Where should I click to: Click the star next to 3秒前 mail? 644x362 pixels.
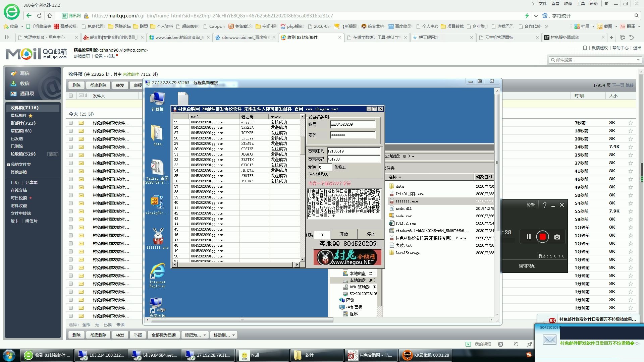coord(631,123)
